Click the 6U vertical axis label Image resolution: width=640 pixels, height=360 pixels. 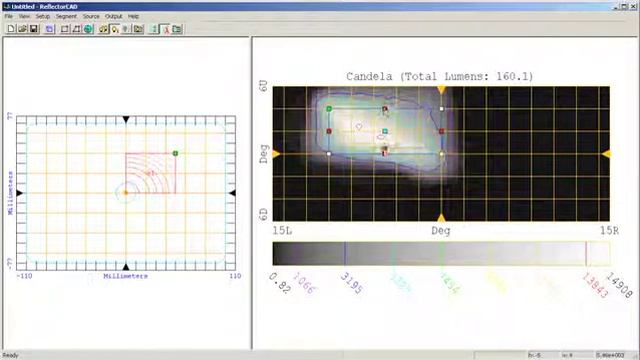263,86
